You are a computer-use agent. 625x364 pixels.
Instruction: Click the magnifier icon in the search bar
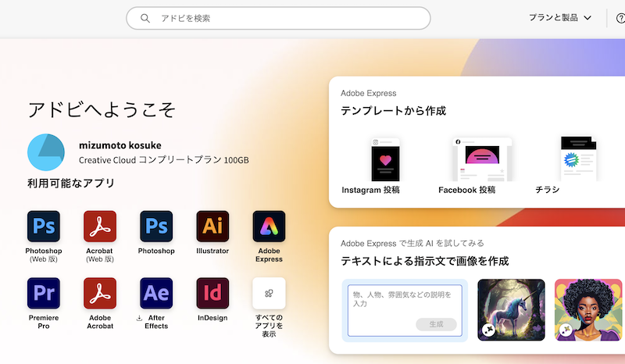tap(145, 18)
